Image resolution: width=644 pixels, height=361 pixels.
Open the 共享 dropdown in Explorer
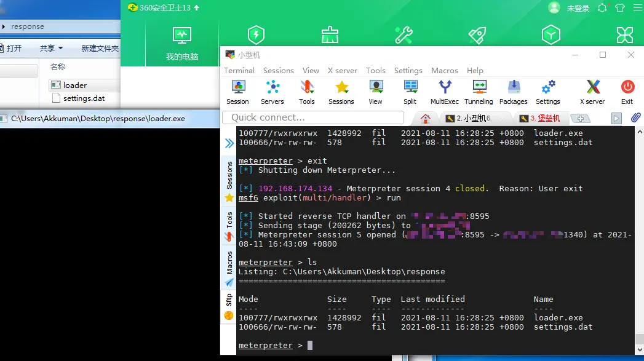[51, 48]
